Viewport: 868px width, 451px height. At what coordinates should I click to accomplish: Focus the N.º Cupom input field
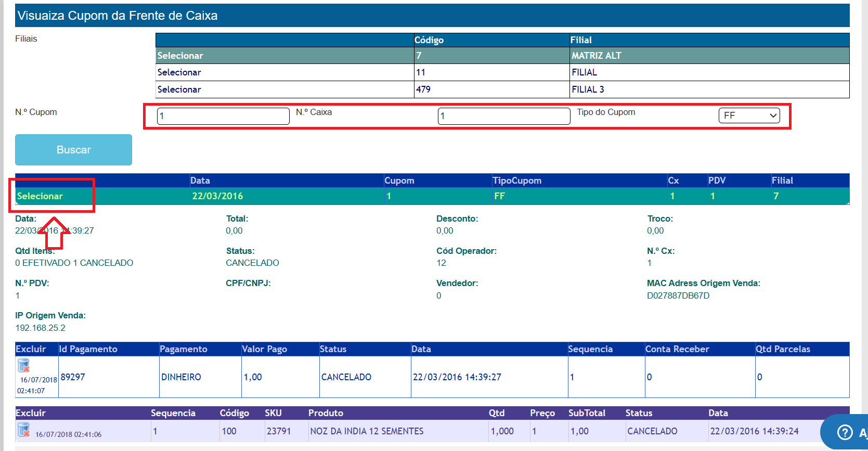223,116
